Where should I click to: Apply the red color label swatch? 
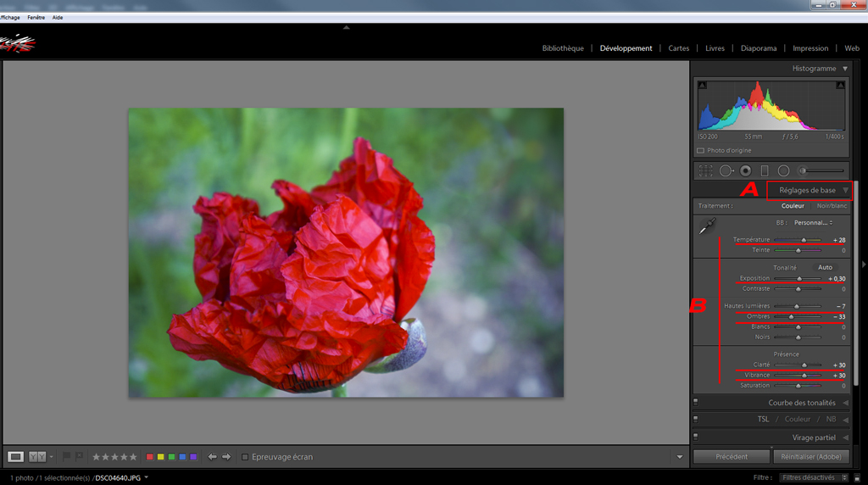pyautogui.click(x=150, y=457)
